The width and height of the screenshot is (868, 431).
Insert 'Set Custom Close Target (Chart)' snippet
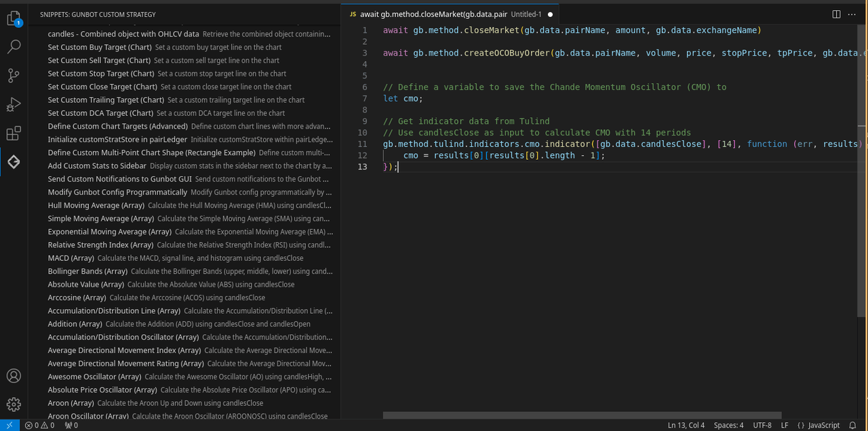pyautogui.click(x=184, y=87)
